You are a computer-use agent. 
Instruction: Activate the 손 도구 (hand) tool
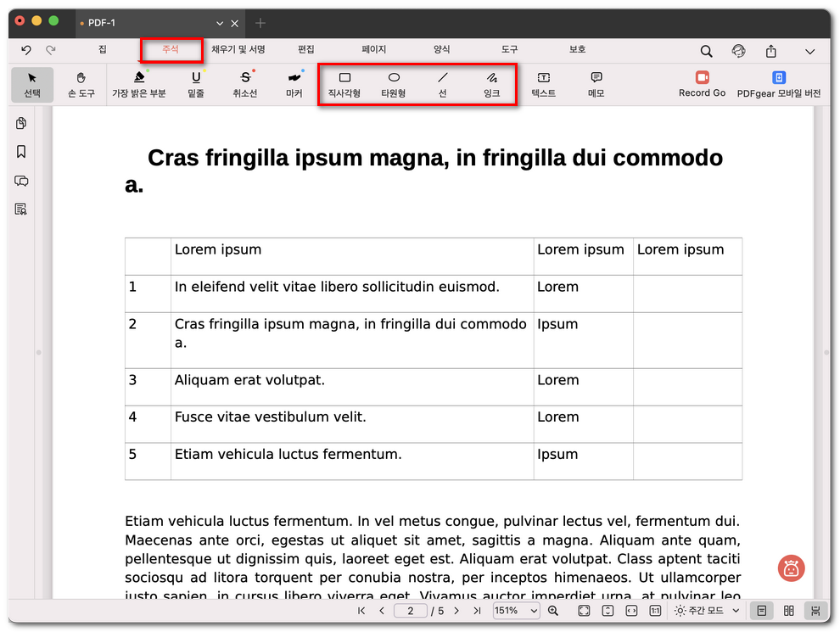point(81,84)
